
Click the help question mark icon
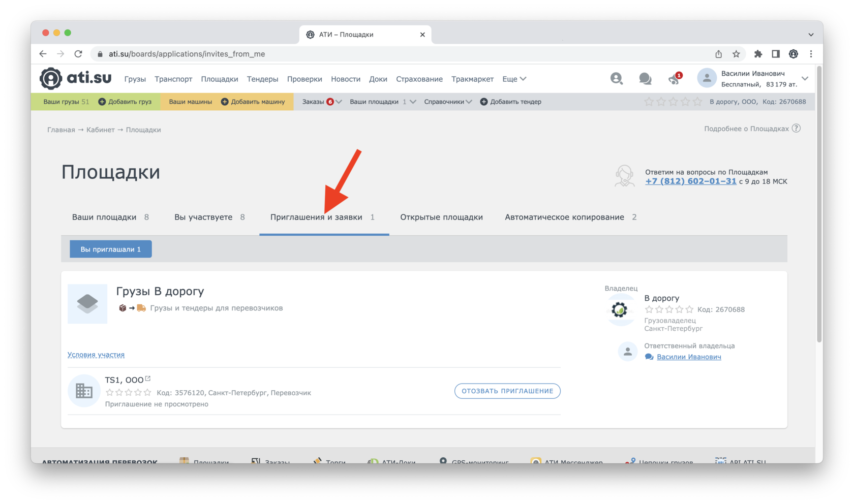click(796, 129)
